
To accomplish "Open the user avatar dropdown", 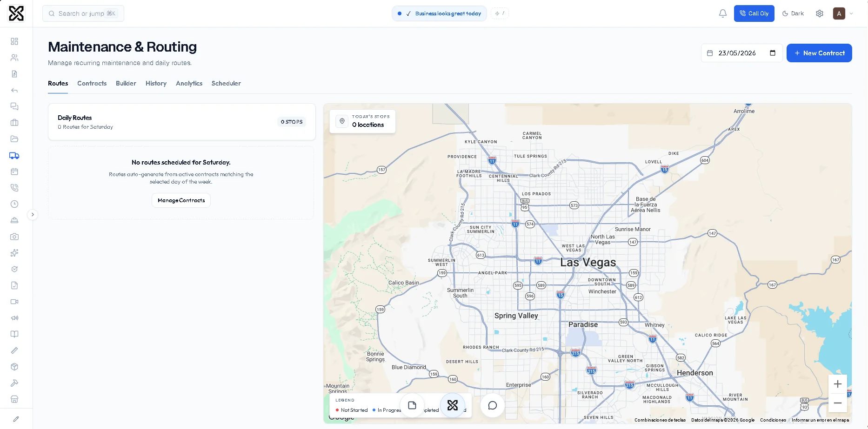I will point(843,13).
